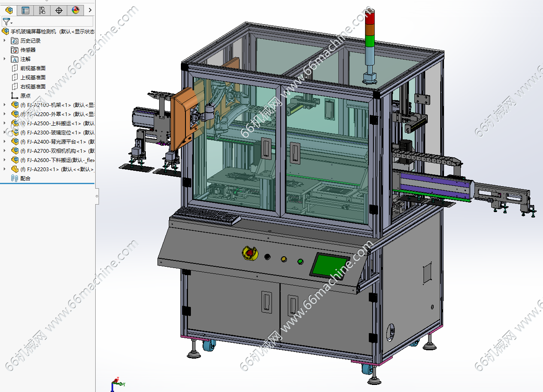Open the tree filter funnel dropdown

point(8,22)
